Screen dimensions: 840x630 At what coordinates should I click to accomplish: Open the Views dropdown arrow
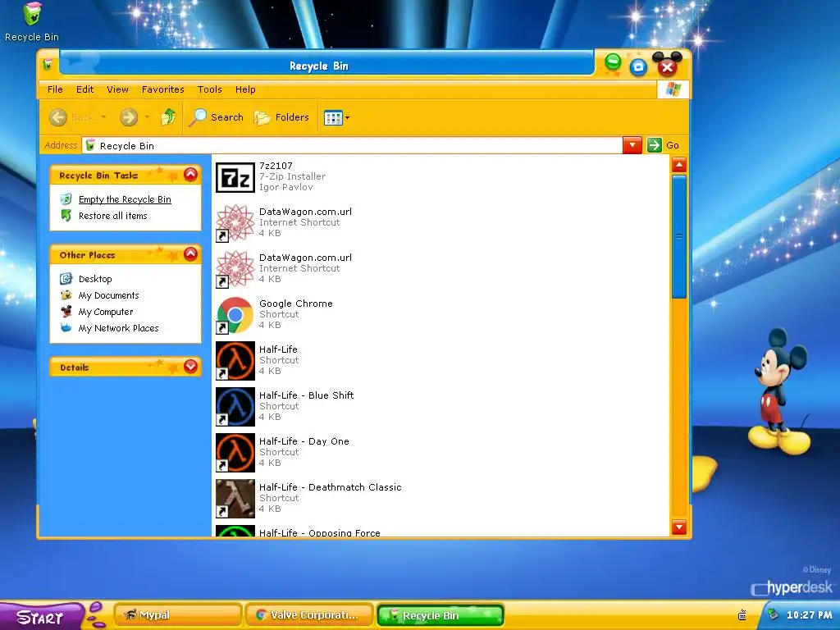pos(347,117)
